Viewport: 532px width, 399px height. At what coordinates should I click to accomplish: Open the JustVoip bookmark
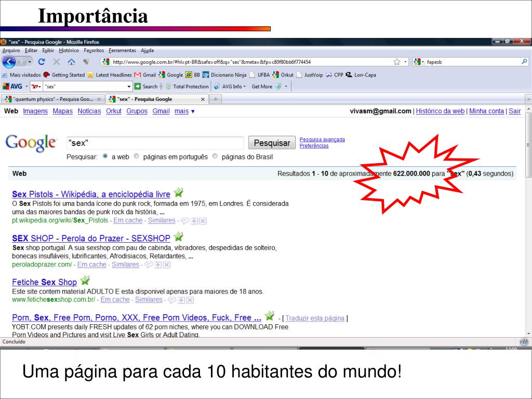click(x=310, y=75)
